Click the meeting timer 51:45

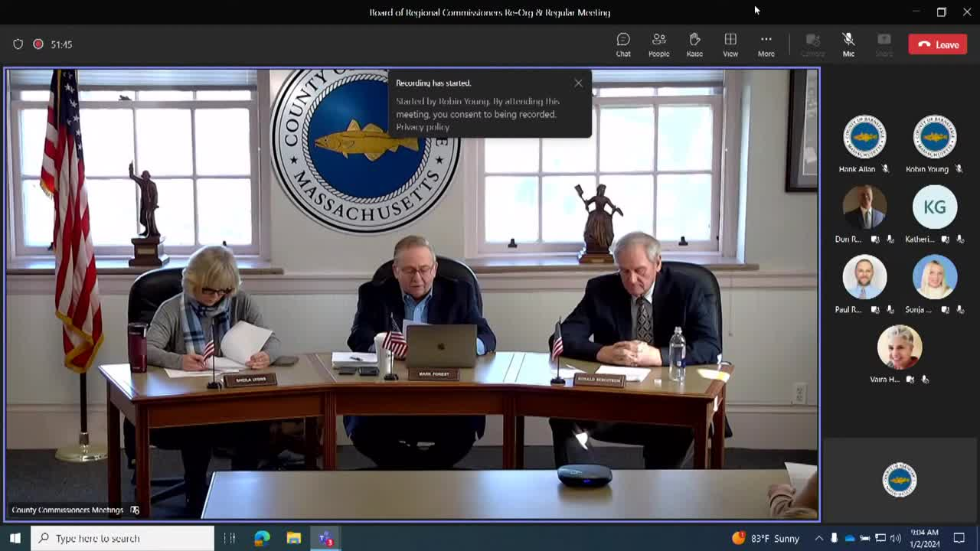click(61, 44)
